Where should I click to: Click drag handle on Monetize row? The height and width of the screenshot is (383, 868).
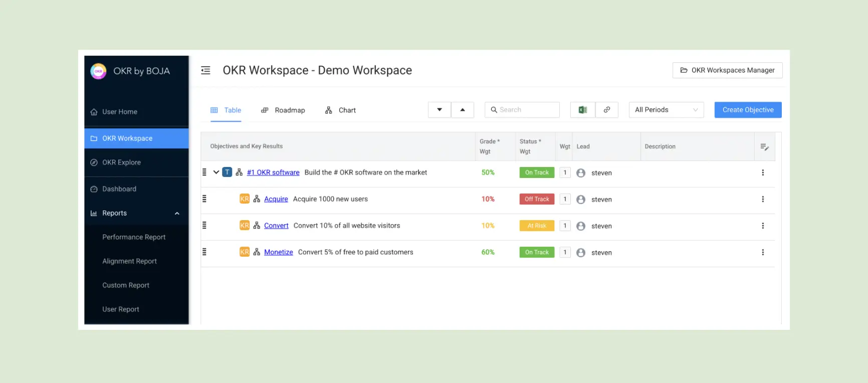(x=204, y=252)
